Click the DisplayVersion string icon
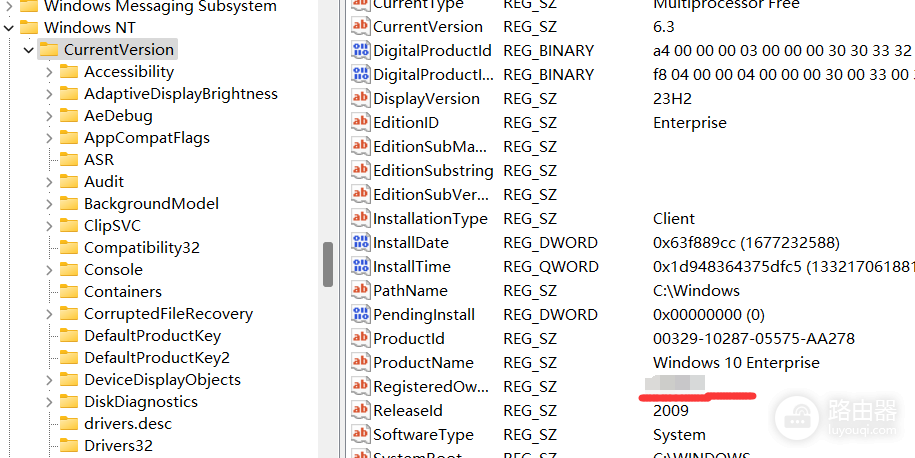915x458 pixels. point(360,98)
